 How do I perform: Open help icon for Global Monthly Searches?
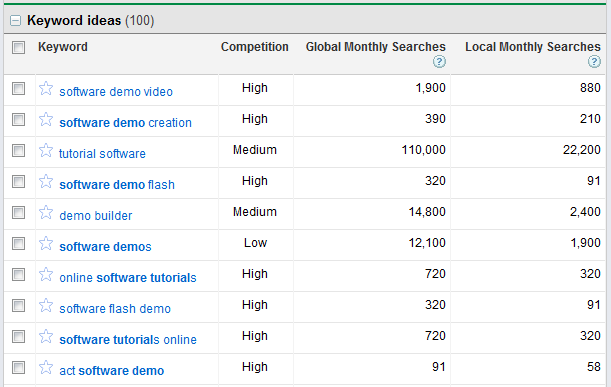(439, 62)
